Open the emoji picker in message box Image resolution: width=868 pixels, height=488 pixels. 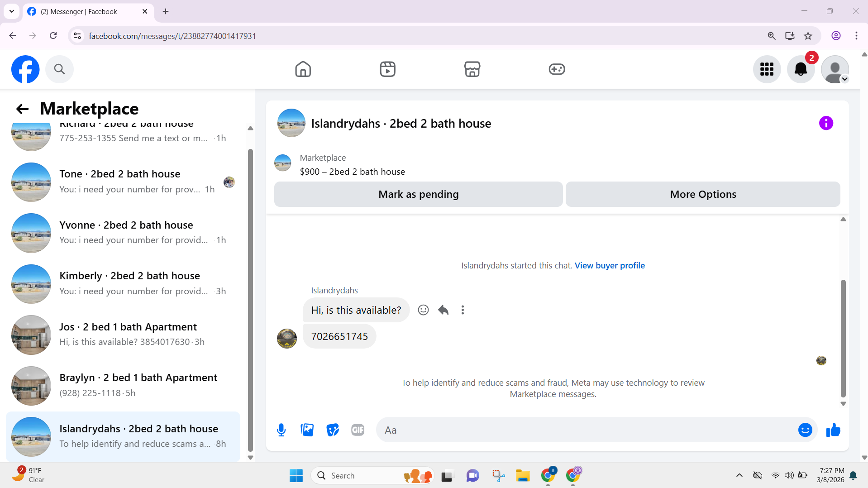click(805, 430)
